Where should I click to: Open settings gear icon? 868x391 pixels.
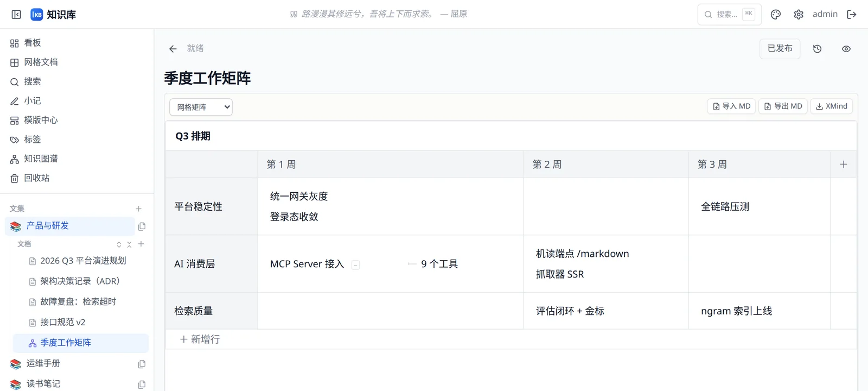click(x=799, y=15)
